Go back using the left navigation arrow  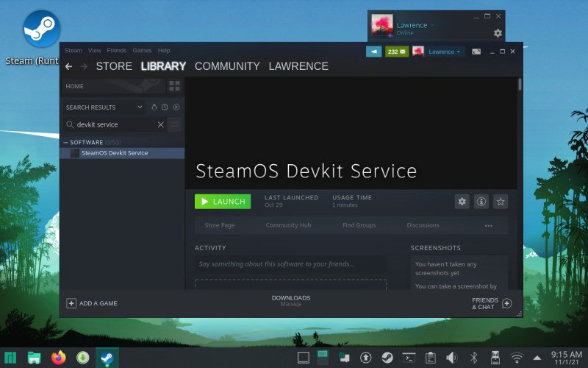(x=68, y=66)
